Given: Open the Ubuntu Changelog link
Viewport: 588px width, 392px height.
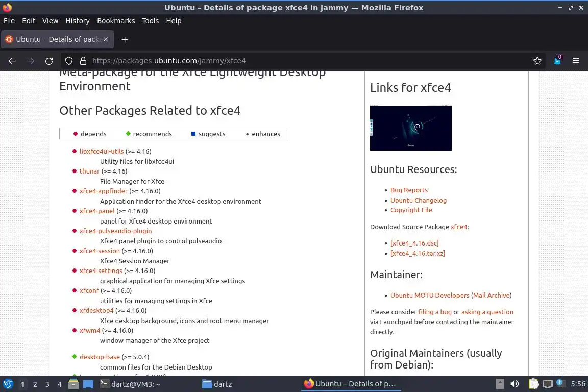Looking at the screenshot, I should pos(419,200).
